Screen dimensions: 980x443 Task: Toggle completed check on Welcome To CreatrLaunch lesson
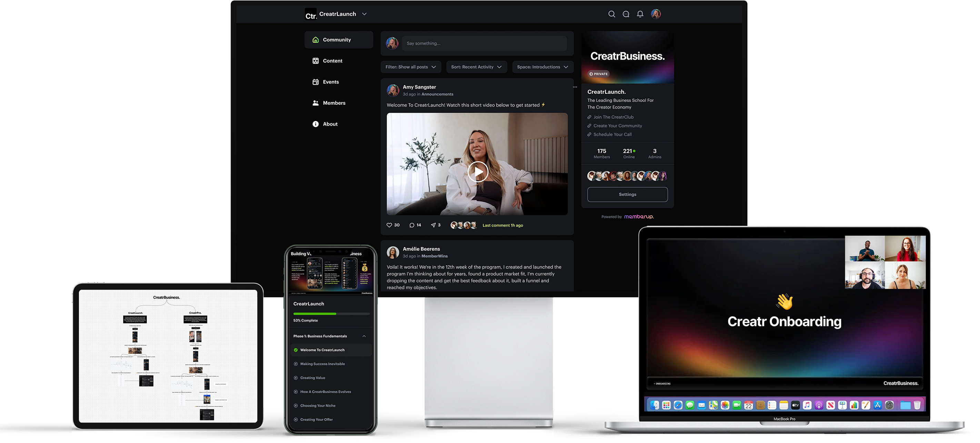296,350
